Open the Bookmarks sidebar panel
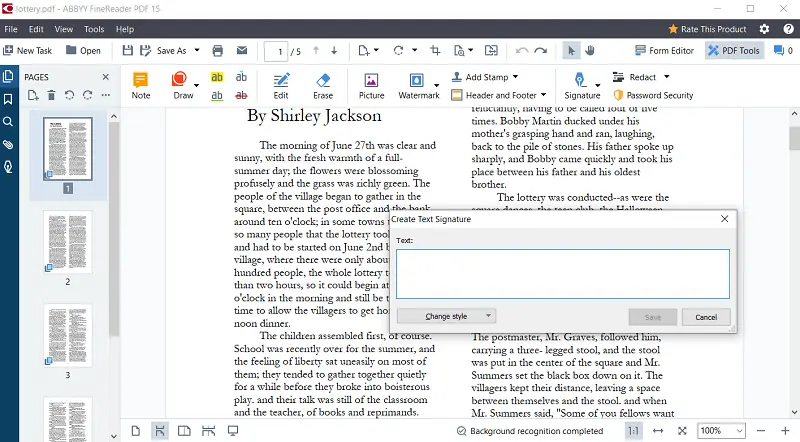Viewport: 800px width, 442px height. tap(8, 99)
